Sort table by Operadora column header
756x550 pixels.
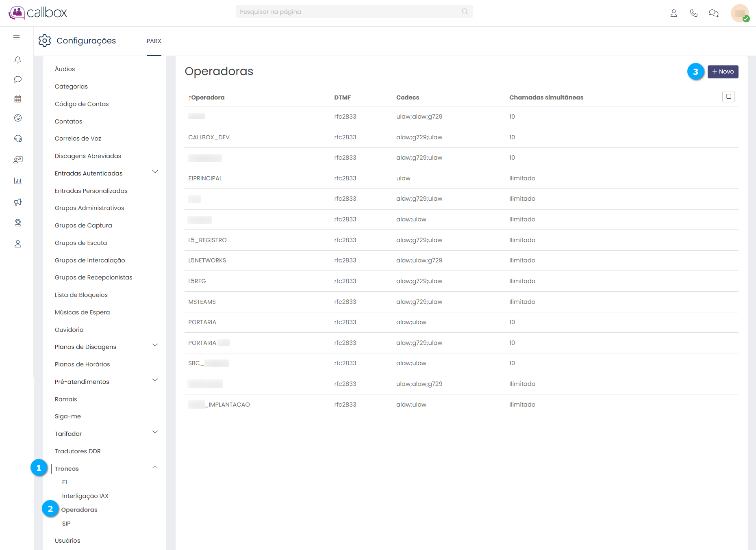click(207, 97)
